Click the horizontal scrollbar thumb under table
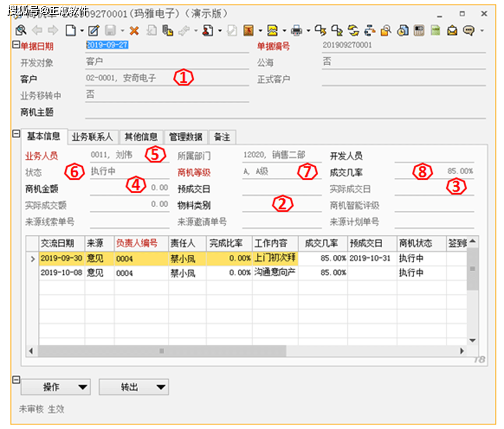This screenshot has height=429, width=504. 162,350
